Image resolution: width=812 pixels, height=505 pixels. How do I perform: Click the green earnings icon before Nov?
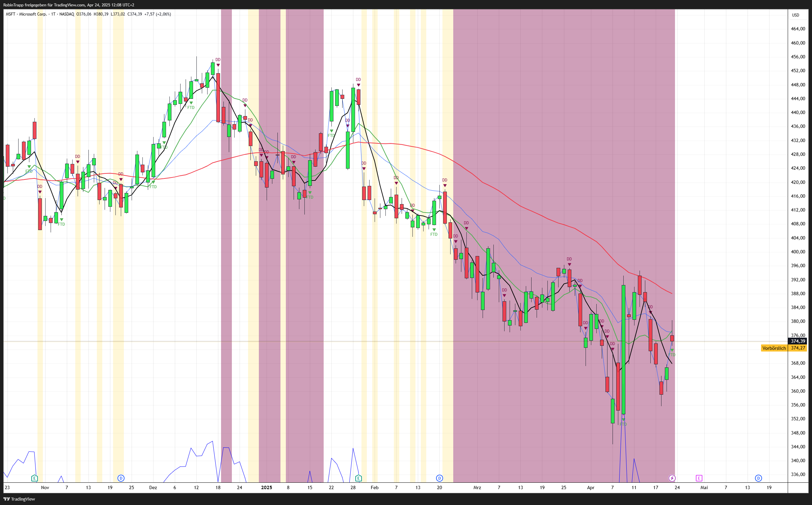point(34,478)
